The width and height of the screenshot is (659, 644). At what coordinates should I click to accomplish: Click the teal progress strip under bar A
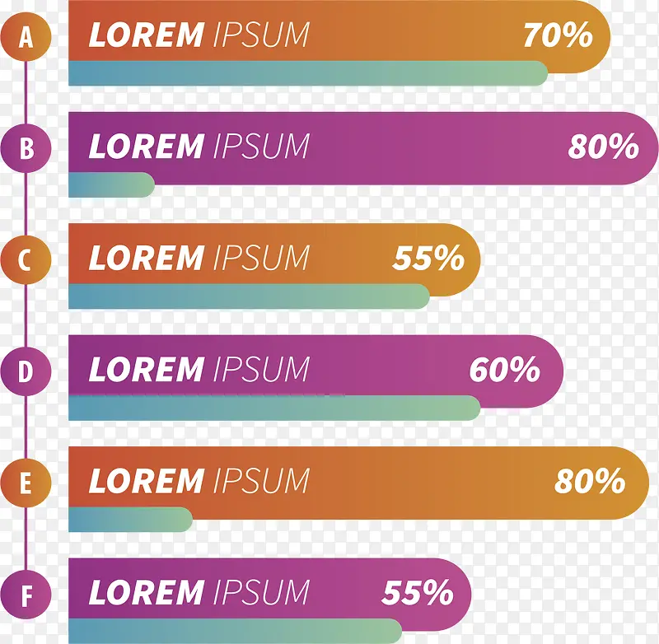coord(308,73)
